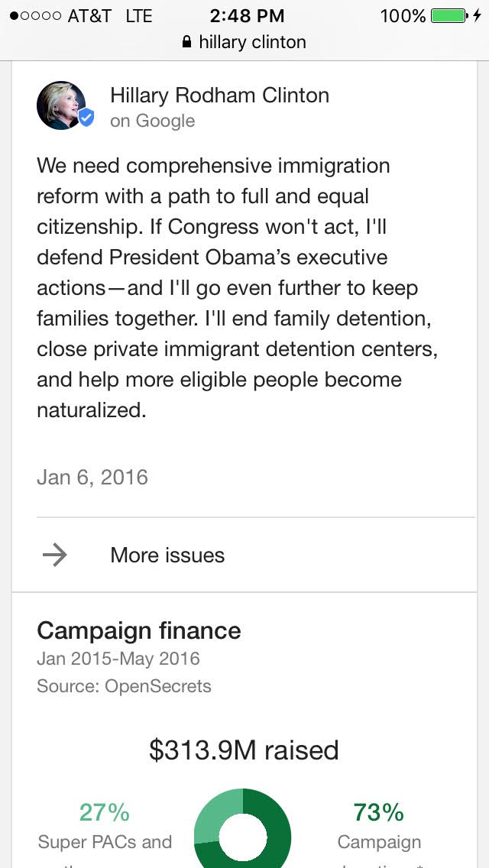
Task: Open the More issues link
Action: click(x=167, y=555)
